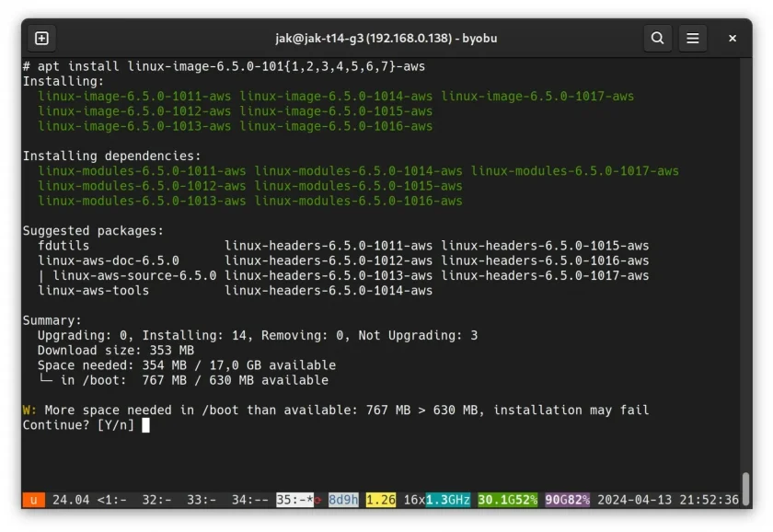
Task: Click linux-image-6.5.0-1017-aws package name
Action: coord(536,96)
